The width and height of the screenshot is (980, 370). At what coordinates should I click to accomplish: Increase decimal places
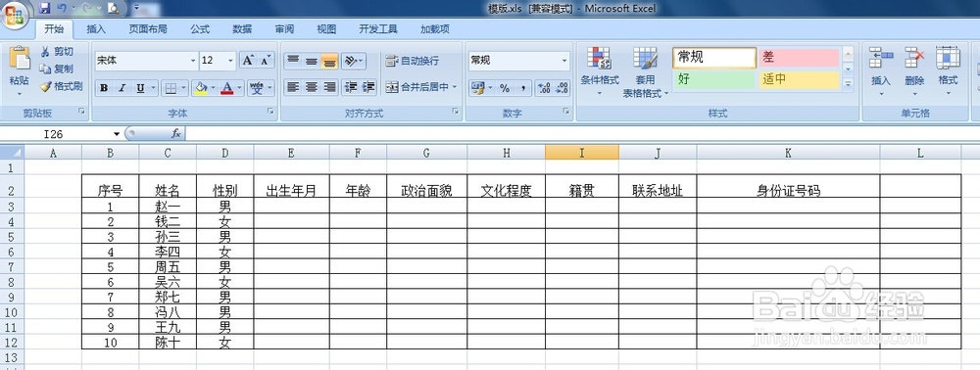point(544,88)
